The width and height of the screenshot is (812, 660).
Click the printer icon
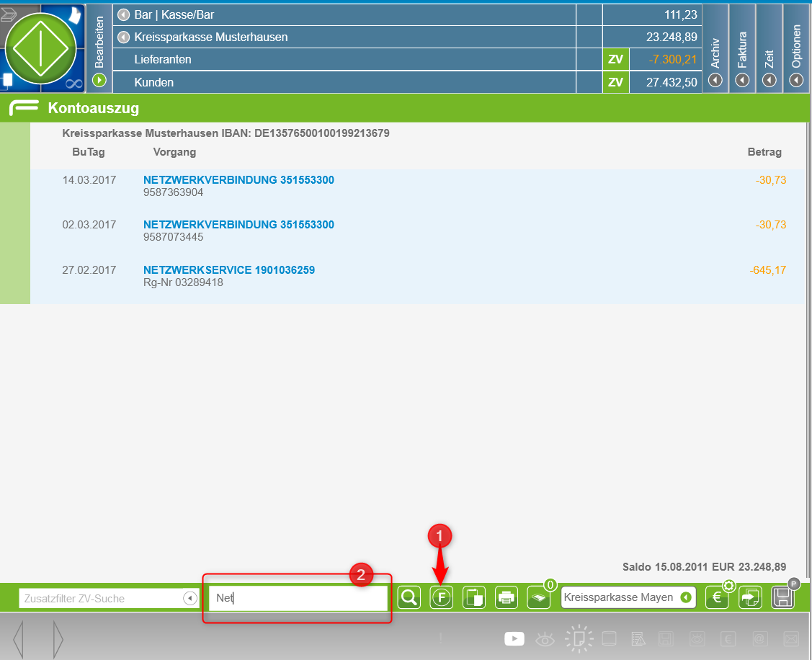[507, 598]
